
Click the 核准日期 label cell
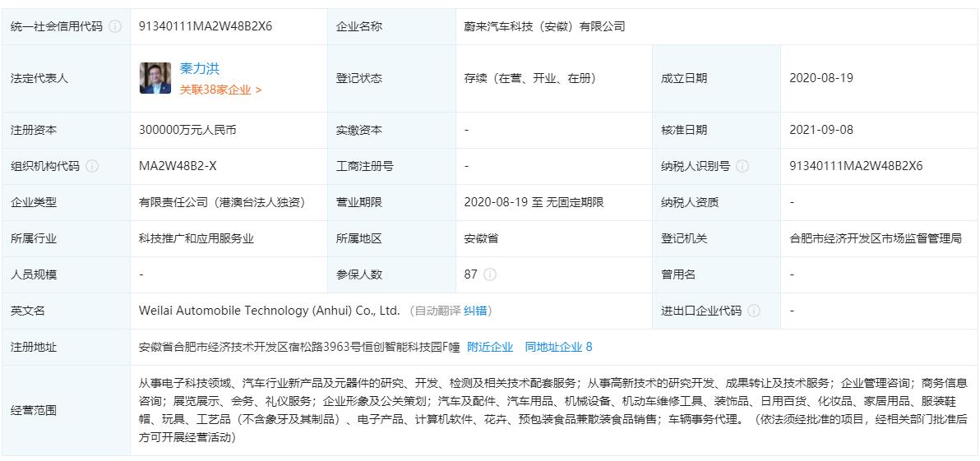click(716, 131)
